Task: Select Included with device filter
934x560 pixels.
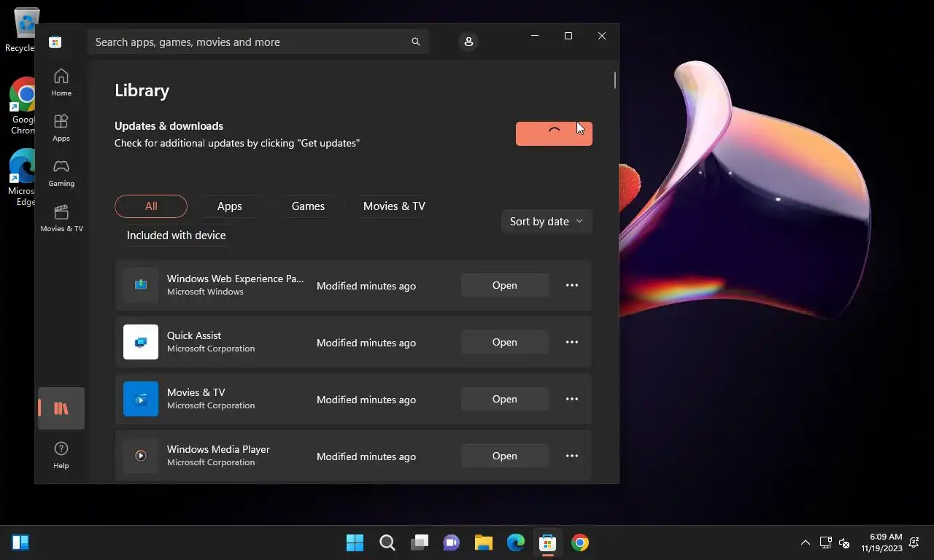Action: point(176,236)
